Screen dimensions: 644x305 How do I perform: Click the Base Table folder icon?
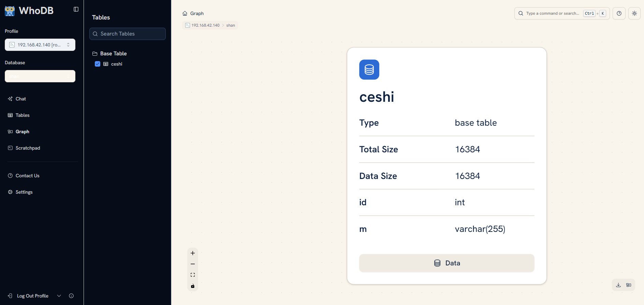point(95,54)
